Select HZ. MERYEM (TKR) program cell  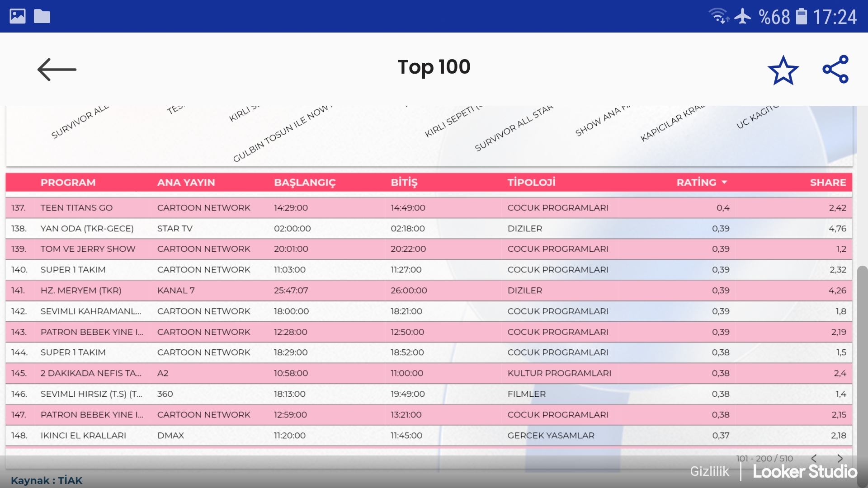81,291
